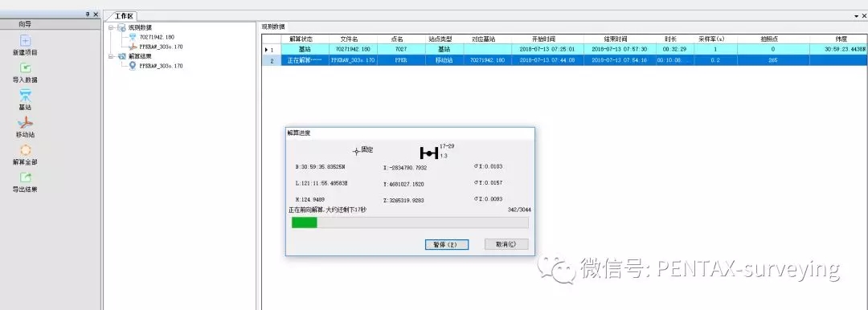The image size is (868, 310).
Task: Select PPKRAW_303o.17o under 解算结果
Action: tap(161, 66)
